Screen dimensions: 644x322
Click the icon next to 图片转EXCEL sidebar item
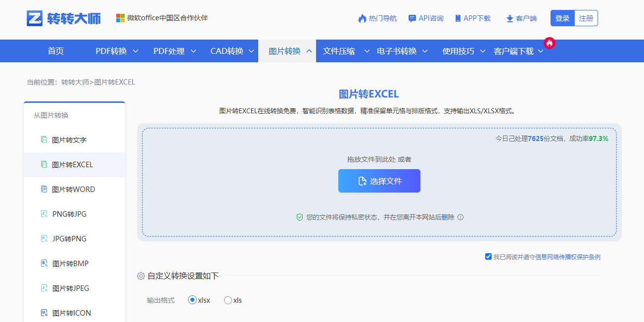pos(44,165)
